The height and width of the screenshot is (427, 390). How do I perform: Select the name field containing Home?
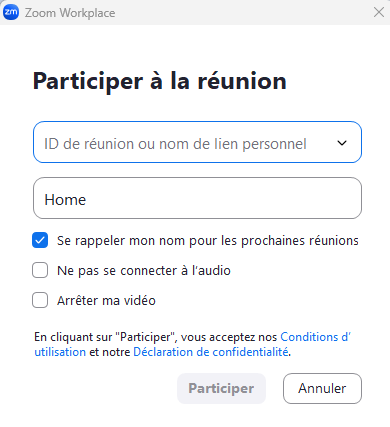tap(197, 198)
